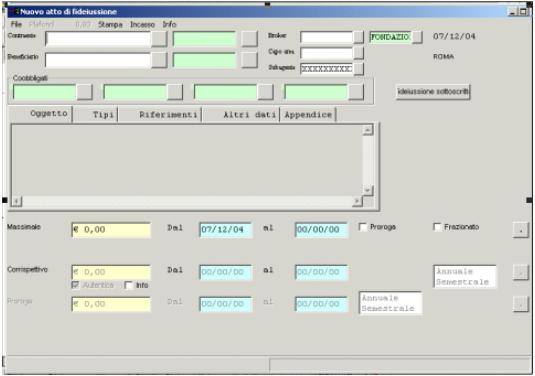535x376 pixels.
Task: Click button beside fourth Coobbligati field
Action: point(356,92)
